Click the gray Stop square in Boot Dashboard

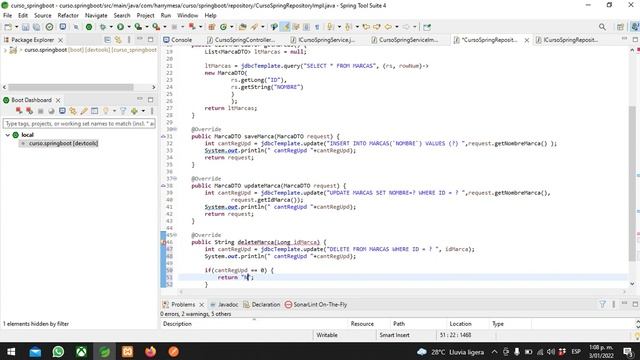pyautogui.click(x=40, y=111)
